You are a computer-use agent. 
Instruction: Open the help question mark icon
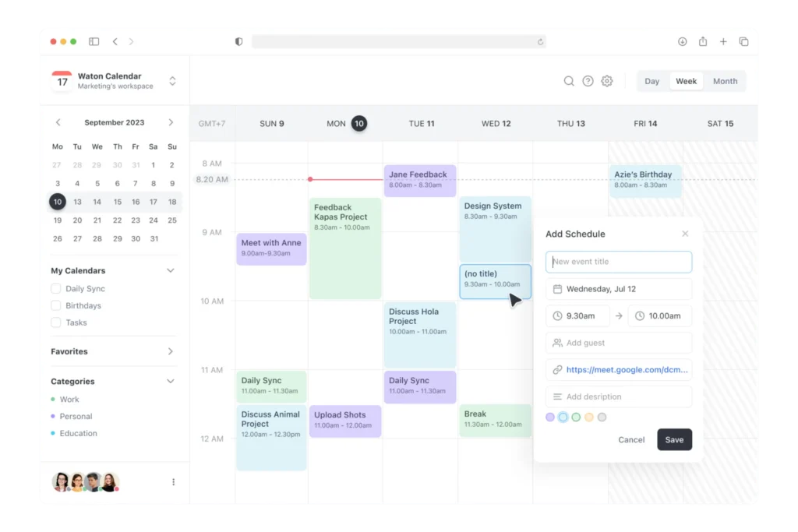(x=588, y=81)
